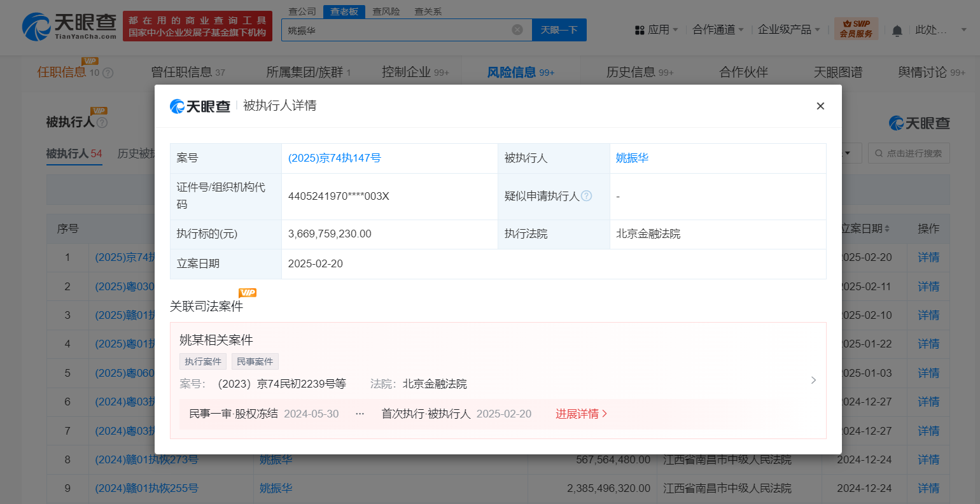
Task: Clear the search box with the X icon
Action: 517,30
